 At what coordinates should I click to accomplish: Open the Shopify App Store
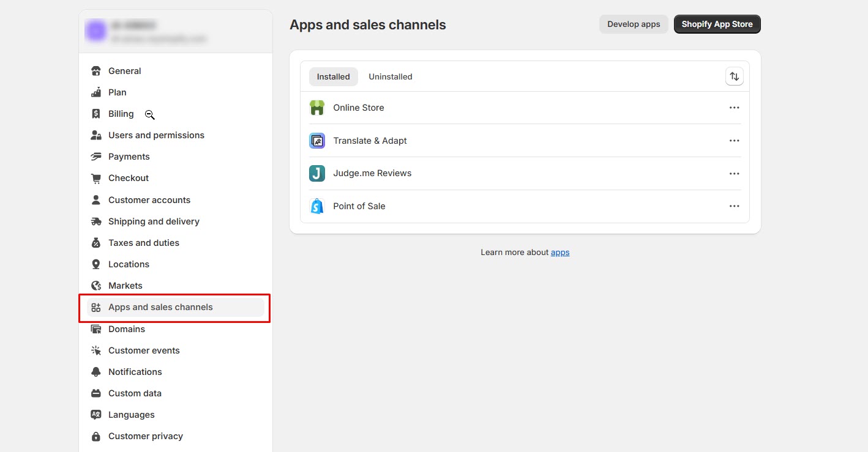point(717,24)
